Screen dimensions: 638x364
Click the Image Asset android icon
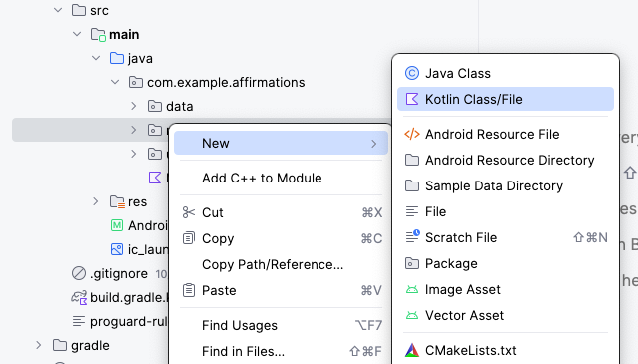point(412,289)
